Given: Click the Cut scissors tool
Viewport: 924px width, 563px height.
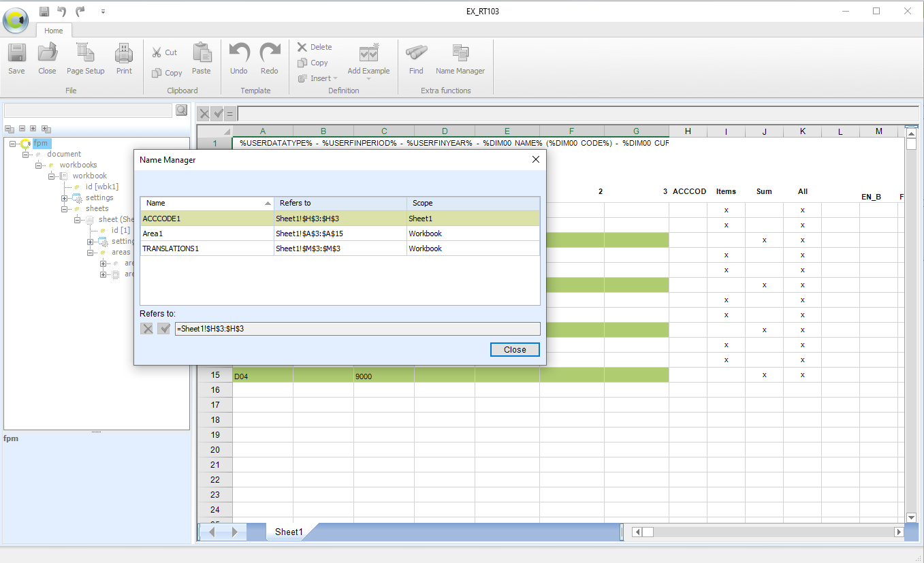Looking at the screenshot, I should (164, 52).
